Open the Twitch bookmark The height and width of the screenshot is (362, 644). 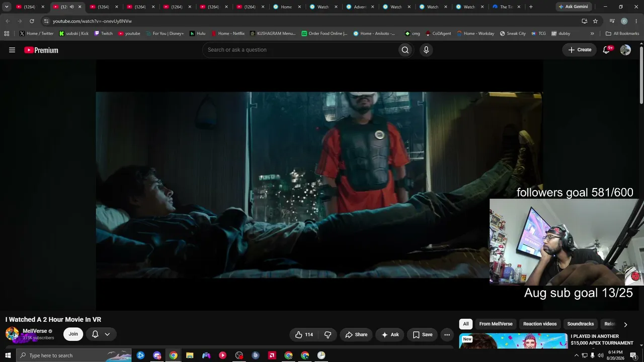click(x=103, y=34)
